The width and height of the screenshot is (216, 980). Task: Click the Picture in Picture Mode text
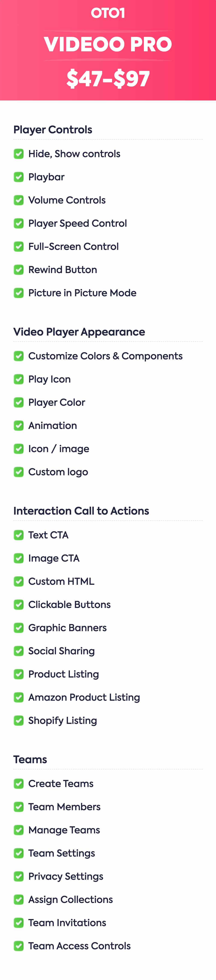(82, 293)
